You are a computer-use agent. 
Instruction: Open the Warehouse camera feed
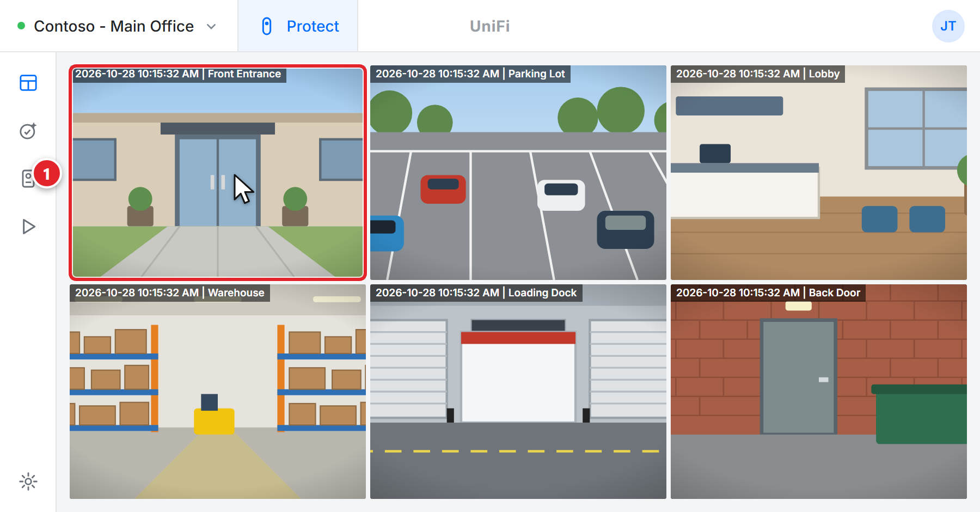click(218, 392)
